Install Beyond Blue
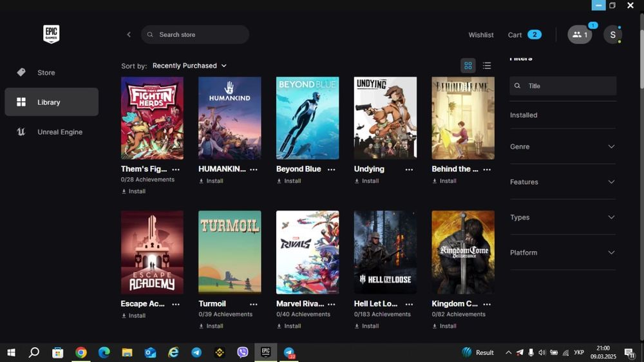This screenshot has width=644, height=362. coord(289,181)
